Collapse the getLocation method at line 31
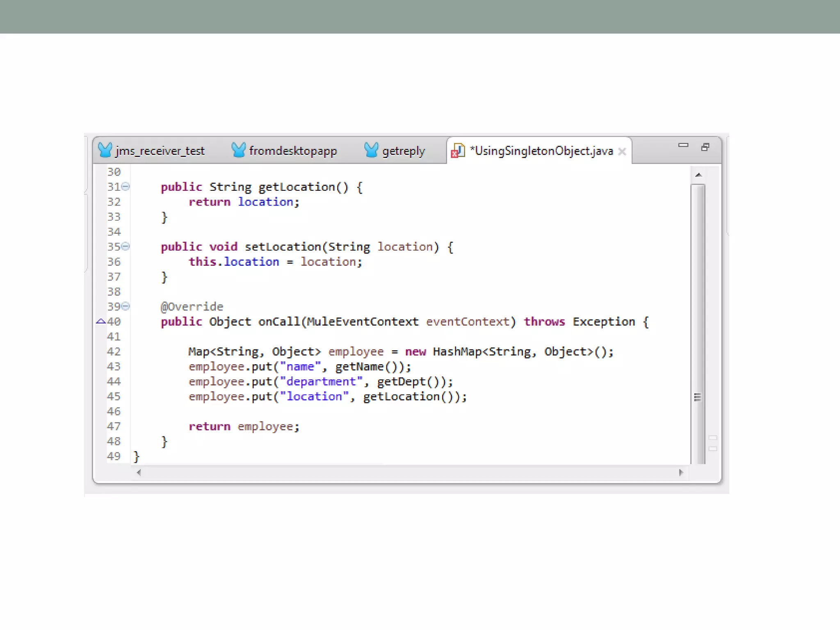 pyautogui.click(x=126, y=187)
